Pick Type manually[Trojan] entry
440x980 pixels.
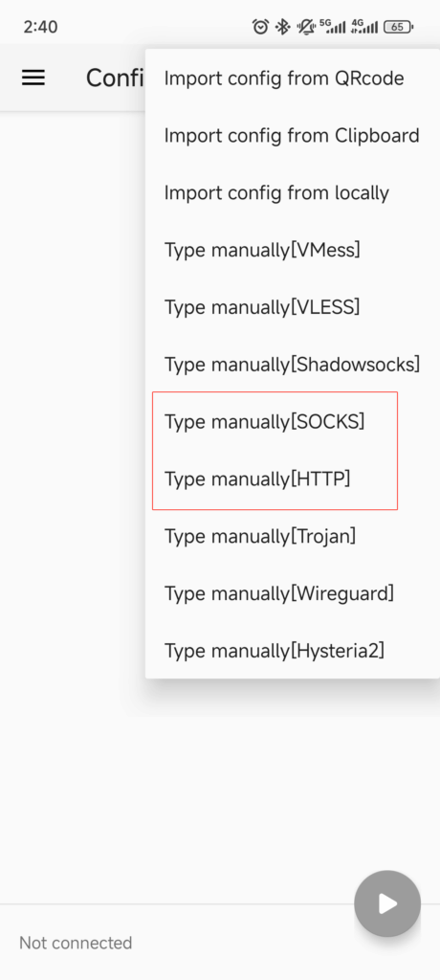tap(293, 536)
